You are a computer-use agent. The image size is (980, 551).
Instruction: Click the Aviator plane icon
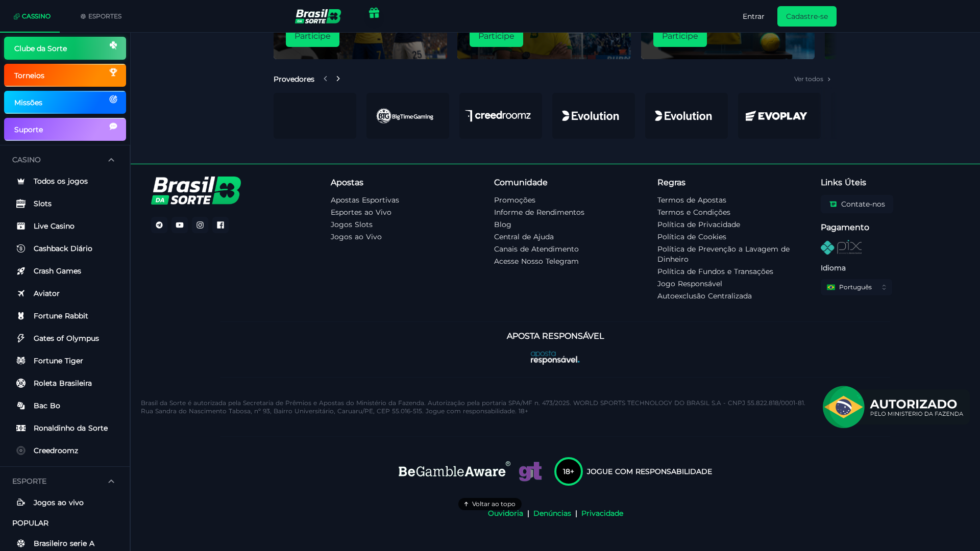(x=21, y=293)
